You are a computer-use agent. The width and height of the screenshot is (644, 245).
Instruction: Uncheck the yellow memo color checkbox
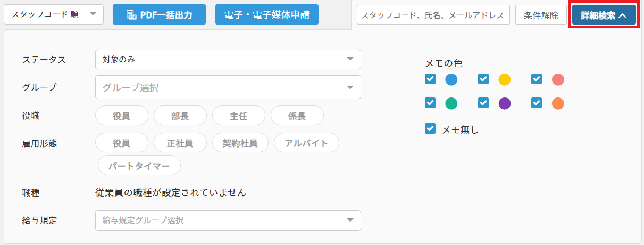point(483,79)
